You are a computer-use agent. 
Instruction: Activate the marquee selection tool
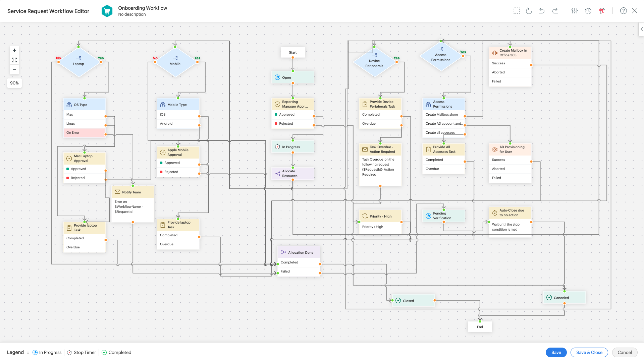tap(517, 10)
